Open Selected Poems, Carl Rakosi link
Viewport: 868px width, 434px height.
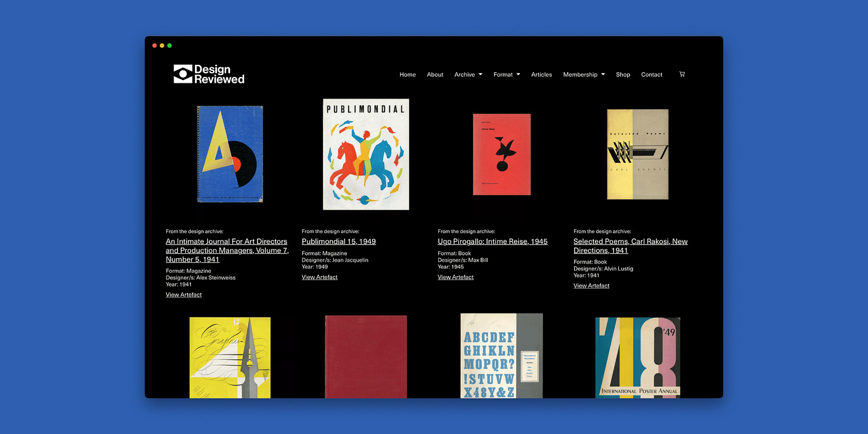coord(631,246)
